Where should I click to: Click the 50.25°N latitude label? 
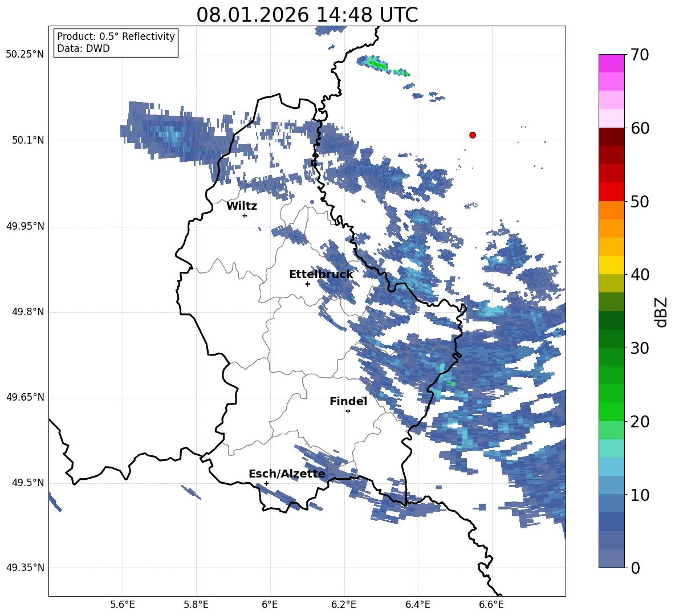point(25,55)
